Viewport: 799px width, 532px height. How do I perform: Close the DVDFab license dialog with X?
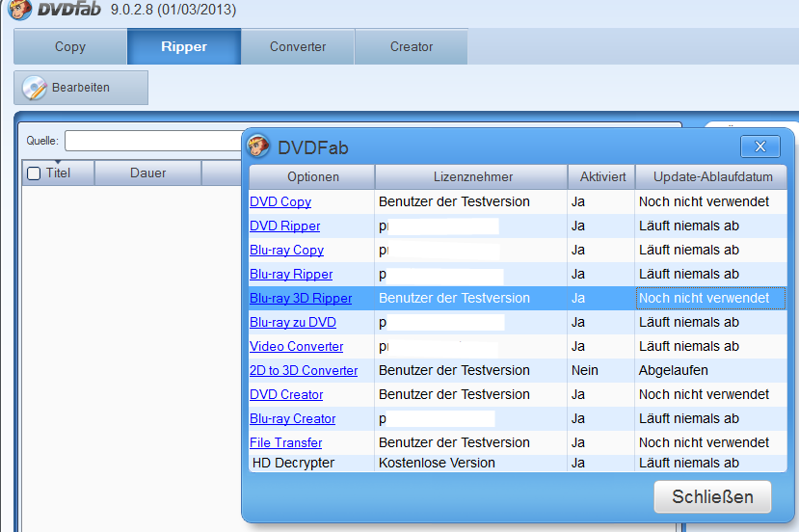pos(759,146)
